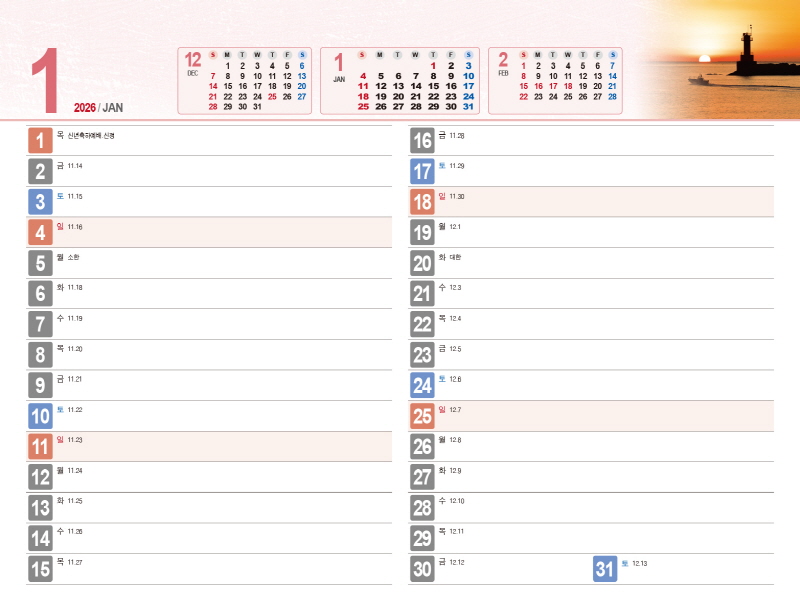Click the red Sunday badge numbered 4
This screenshot has width=800, height=604.
tap(40, 233)
